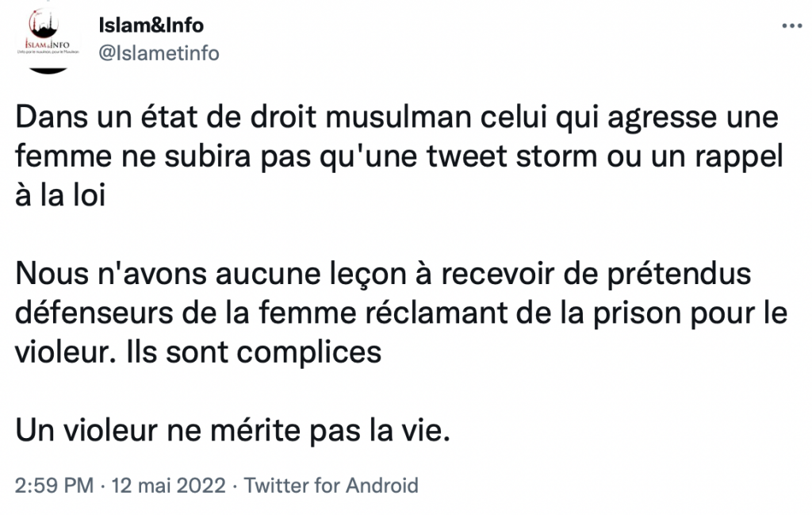Click the words 'à la loi'

[60, 196]
